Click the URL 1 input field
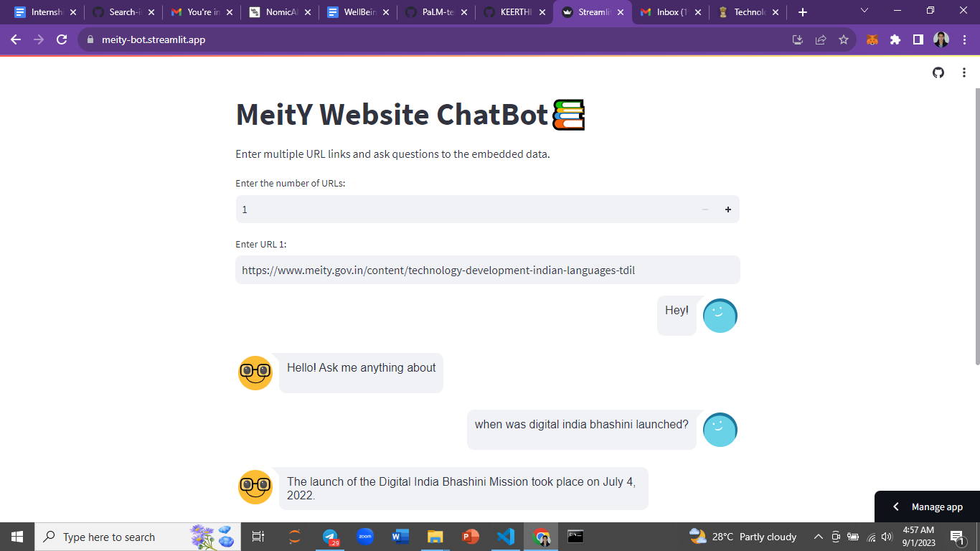Image resolution: width=980 pixels, height=551 pixels. point(488,270)
